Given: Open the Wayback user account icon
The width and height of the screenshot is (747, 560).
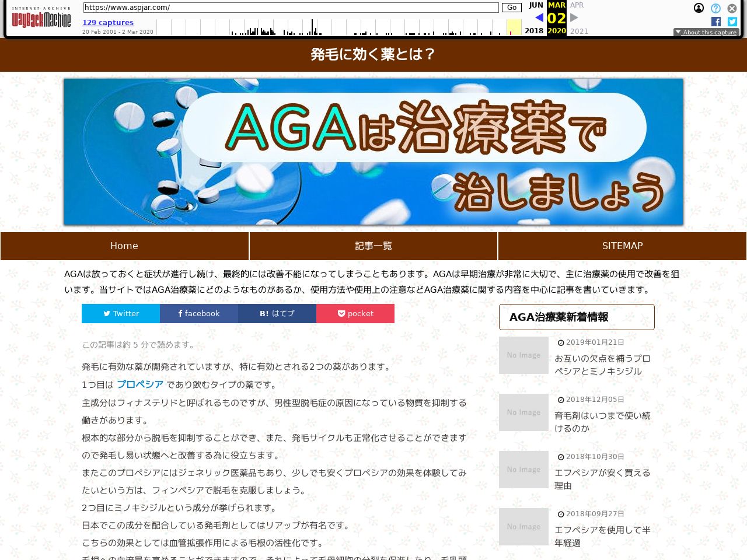Looking at the screenshot, I should (x=699, y=8).
